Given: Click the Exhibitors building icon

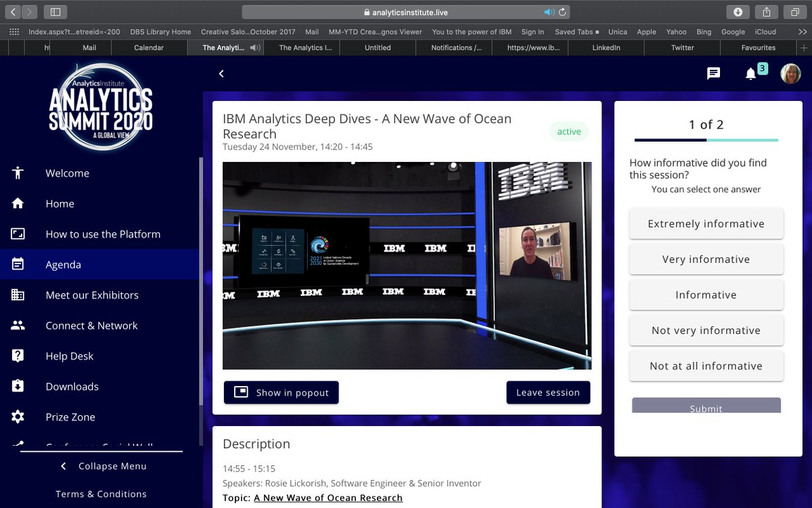Looking at the screenshot, I should pos(18,295).
